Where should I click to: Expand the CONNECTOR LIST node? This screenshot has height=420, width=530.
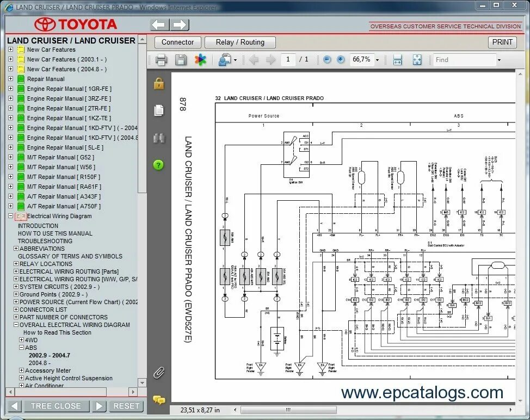pyautogui.click(x=16, y=310)
